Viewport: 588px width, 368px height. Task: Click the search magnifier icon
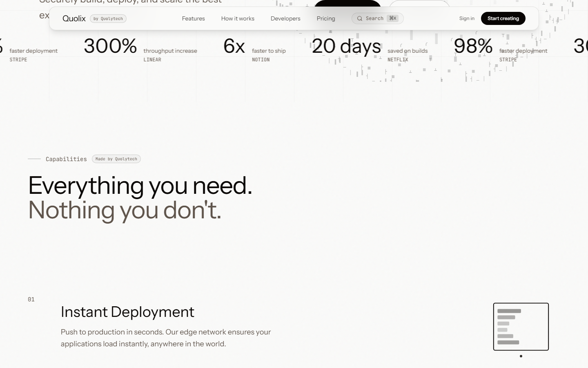click(360, 18)
